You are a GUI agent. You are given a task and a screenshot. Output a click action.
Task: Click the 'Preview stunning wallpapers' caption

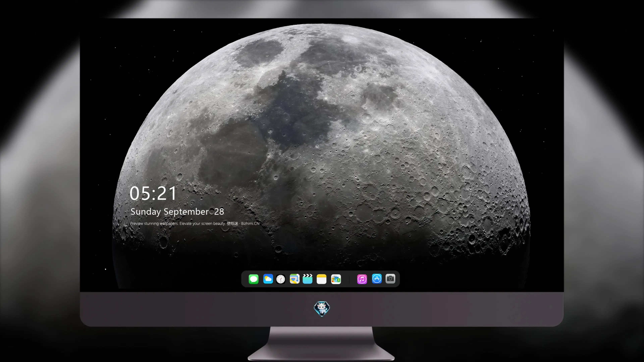[195, 223]
